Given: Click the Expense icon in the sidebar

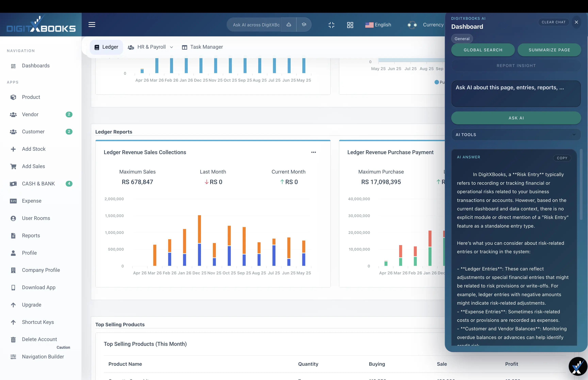Looking at the screenshot, I should (13, 201).
